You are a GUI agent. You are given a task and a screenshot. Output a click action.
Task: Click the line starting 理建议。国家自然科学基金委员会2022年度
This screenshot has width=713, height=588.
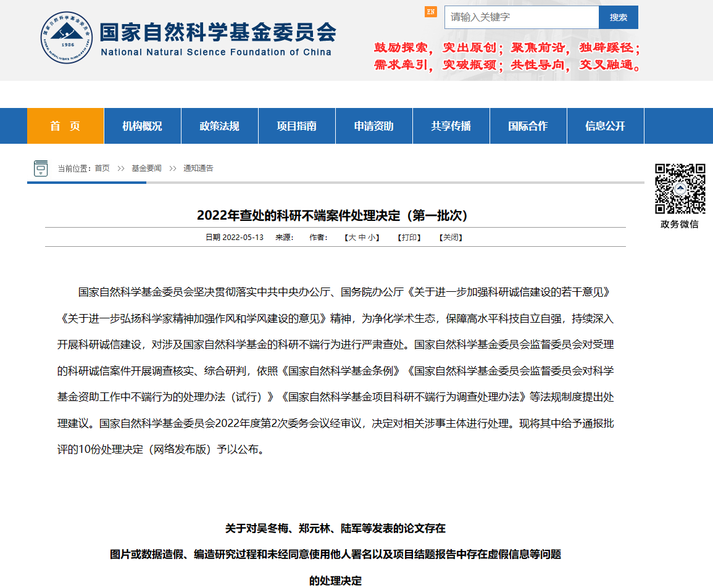click(336, 423)
